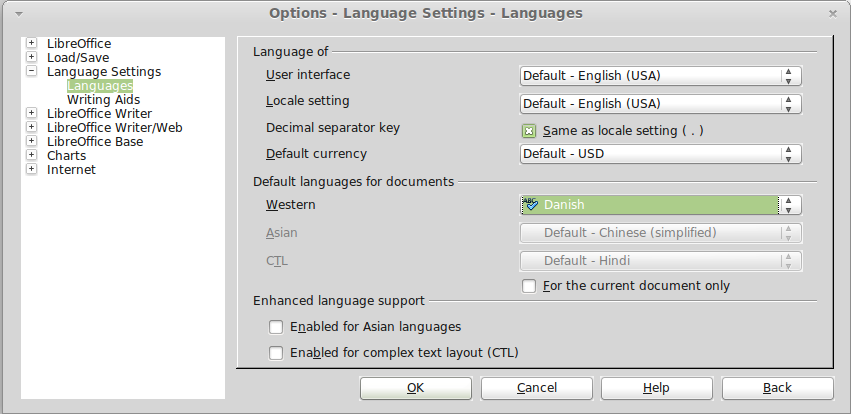This screenshot has height=414, width=851.
Task: Check For the current document only
Action: pos(529,286)
